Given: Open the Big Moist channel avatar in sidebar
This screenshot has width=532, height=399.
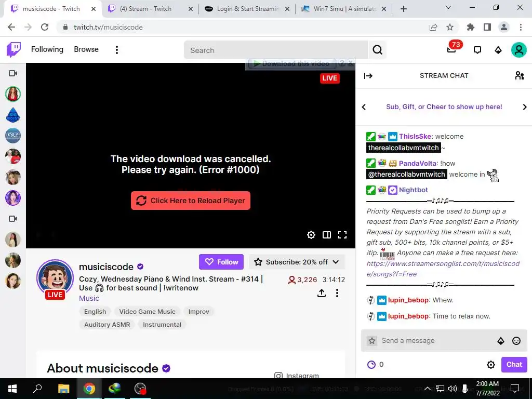Looking at the screenshot, I should coord(13,115).
